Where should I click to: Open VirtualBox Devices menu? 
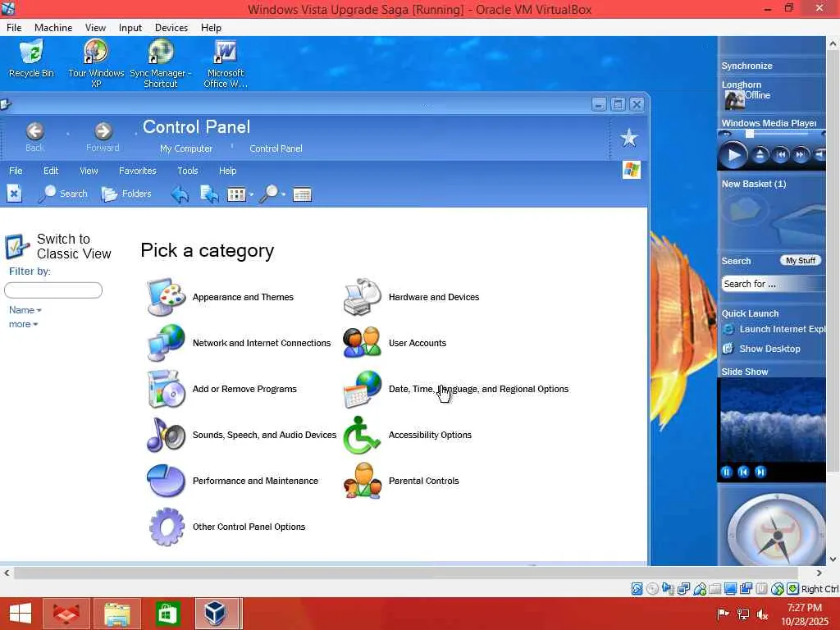171,28
